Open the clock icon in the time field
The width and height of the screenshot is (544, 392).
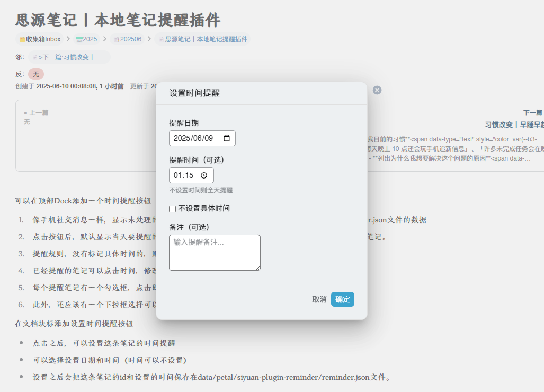tap(203, 175)
